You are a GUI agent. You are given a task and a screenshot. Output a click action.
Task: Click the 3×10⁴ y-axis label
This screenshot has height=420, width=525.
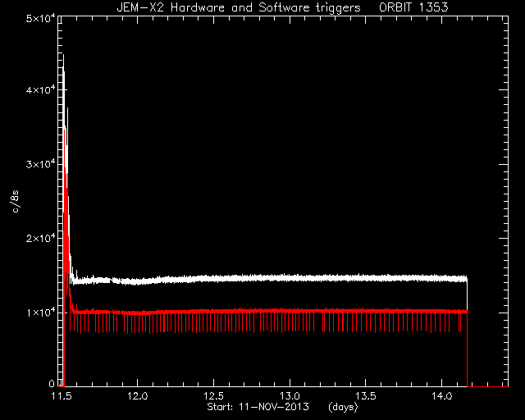coord(40,164)
